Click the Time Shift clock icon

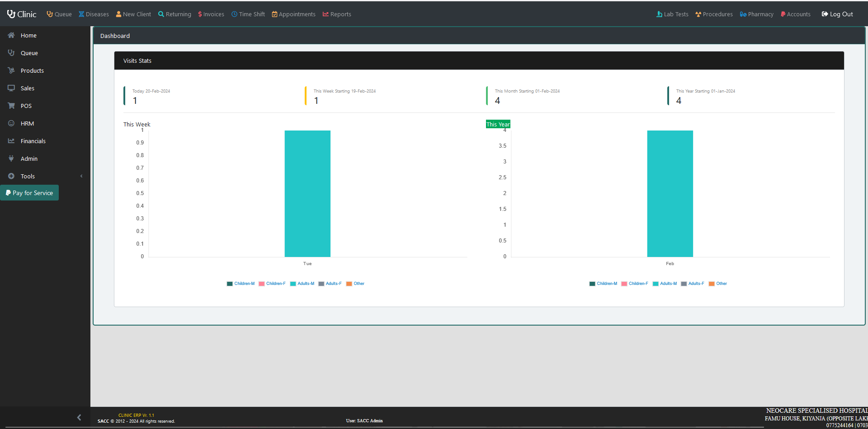click(234, 14)
